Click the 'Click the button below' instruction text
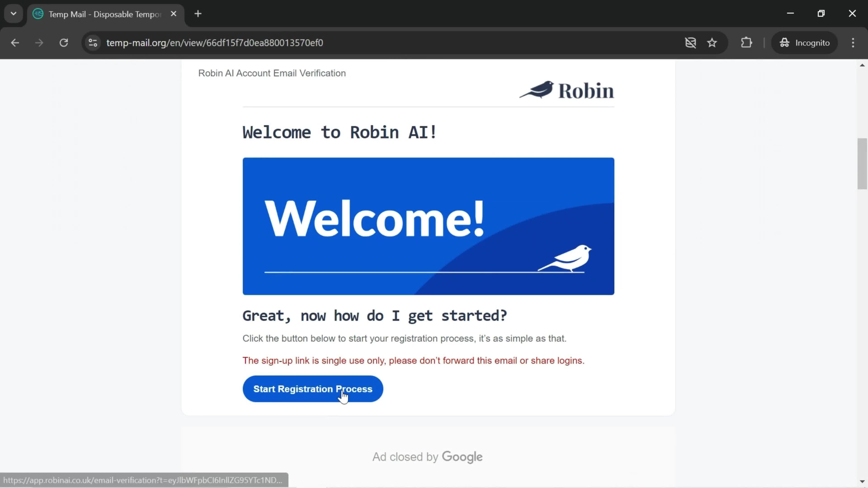 404,338
